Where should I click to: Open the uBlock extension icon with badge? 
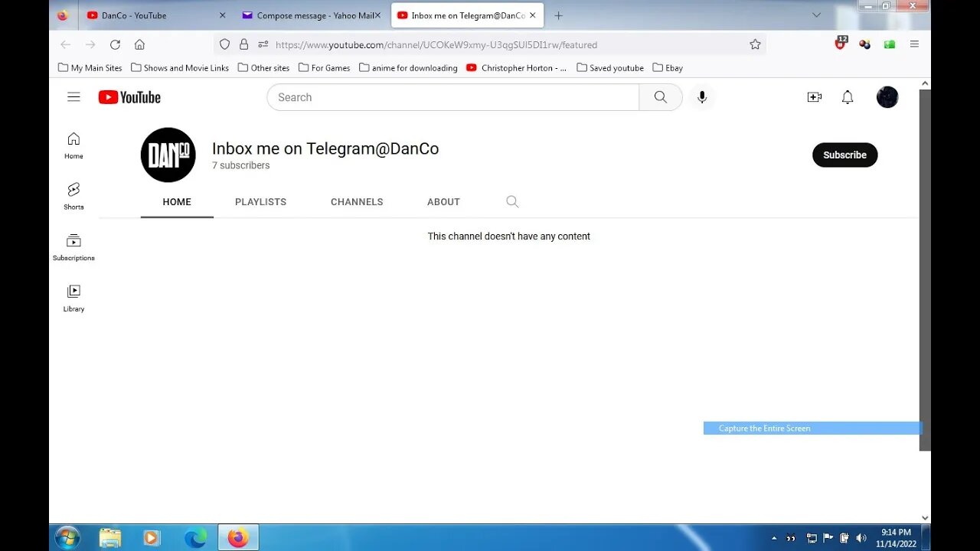click(x=841, y=44)
